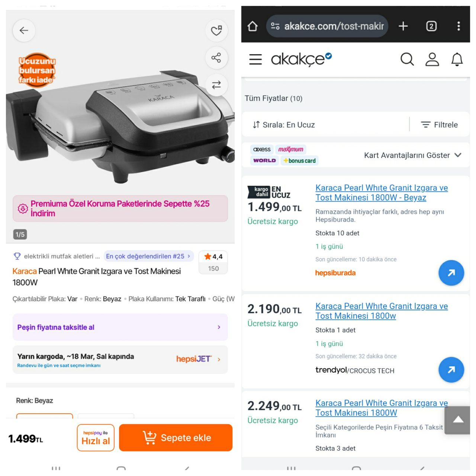This screenshot has width=476, height=476.
Task: Buy quickly with Hepsipay Hızlı al
Action: coord(96,438)
